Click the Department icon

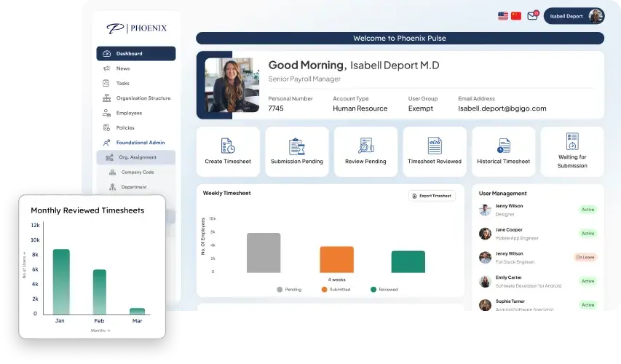coord(112,187)
